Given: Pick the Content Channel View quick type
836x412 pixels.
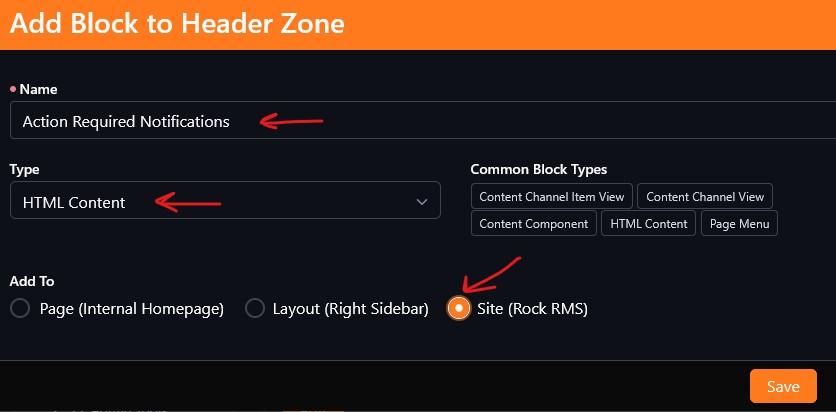Looking at the screenshot, I should 705,196.
